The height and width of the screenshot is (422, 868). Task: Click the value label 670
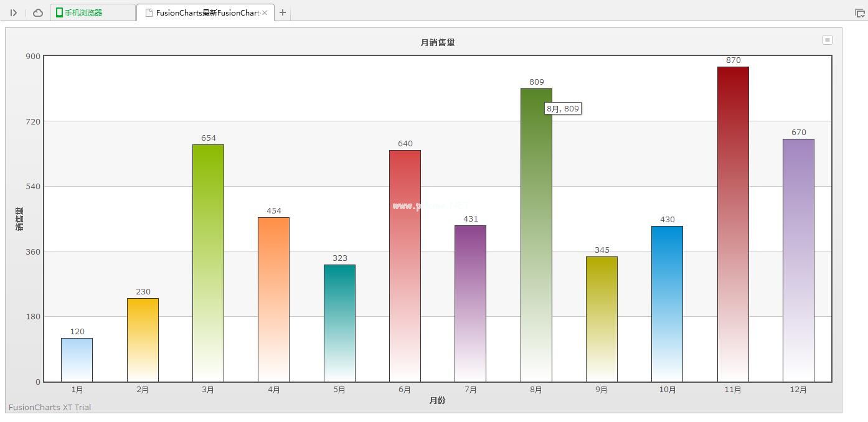point(799,133)
